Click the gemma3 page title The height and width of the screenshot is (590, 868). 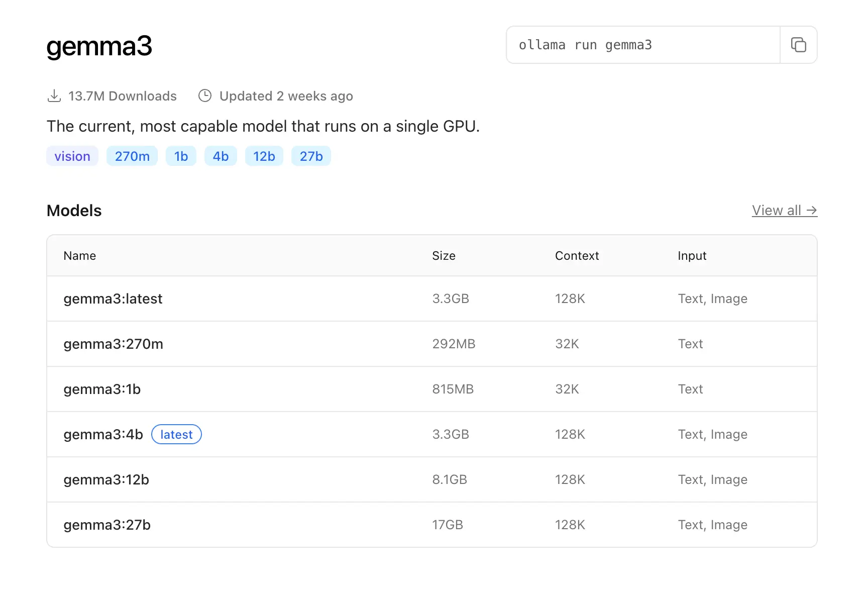coord(99,46)
